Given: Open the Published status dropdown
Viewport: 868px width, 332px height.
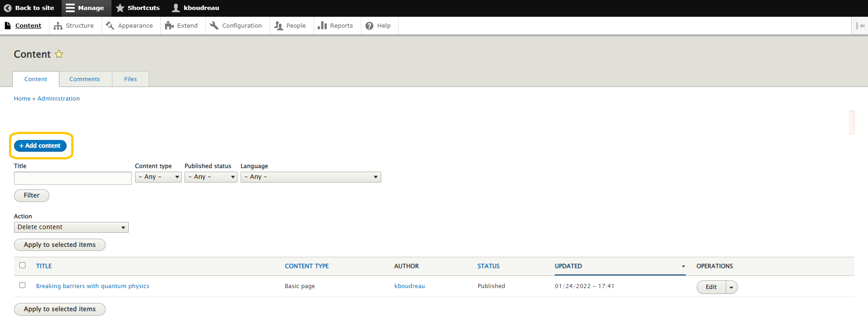Looking at the screenshot, I should coord(211,177).
